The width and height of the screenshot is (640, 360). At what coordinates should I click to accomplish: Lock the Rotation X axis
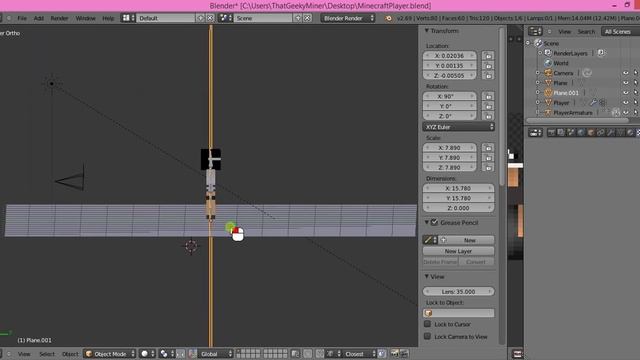(x=488, y=96)
